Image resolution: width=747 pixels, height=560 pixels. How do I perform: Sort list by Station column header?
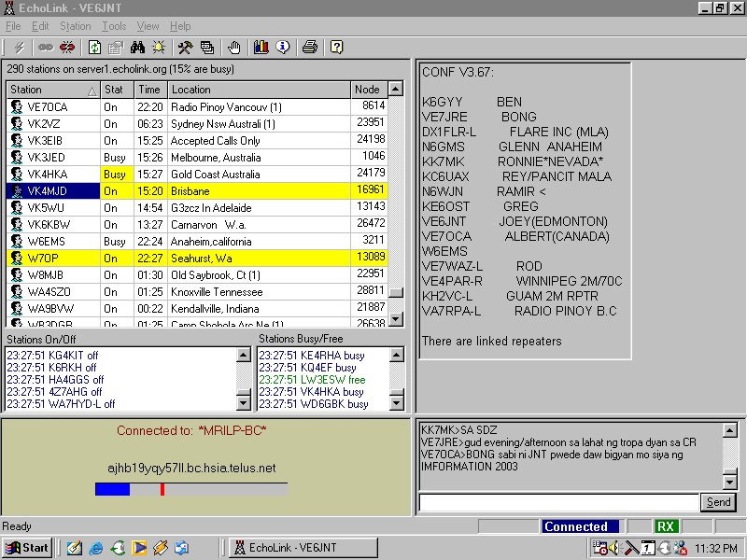click(x=47, y=90)
